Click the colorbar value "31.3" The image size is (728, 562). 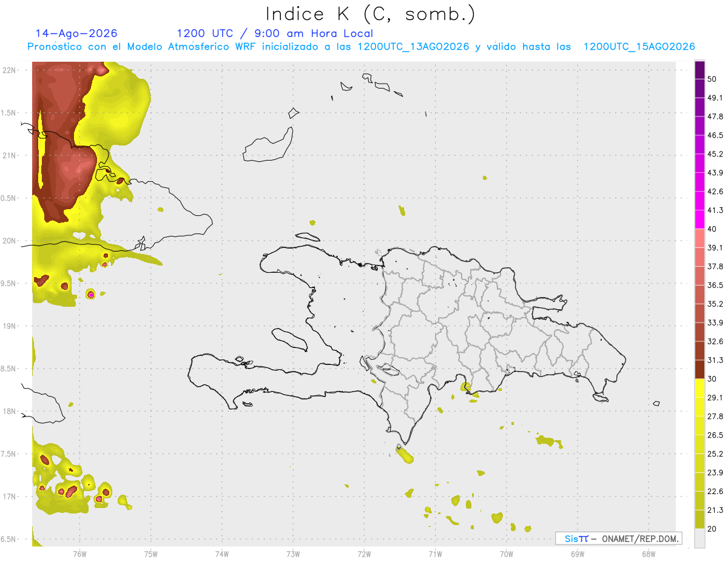pos(715,360)
